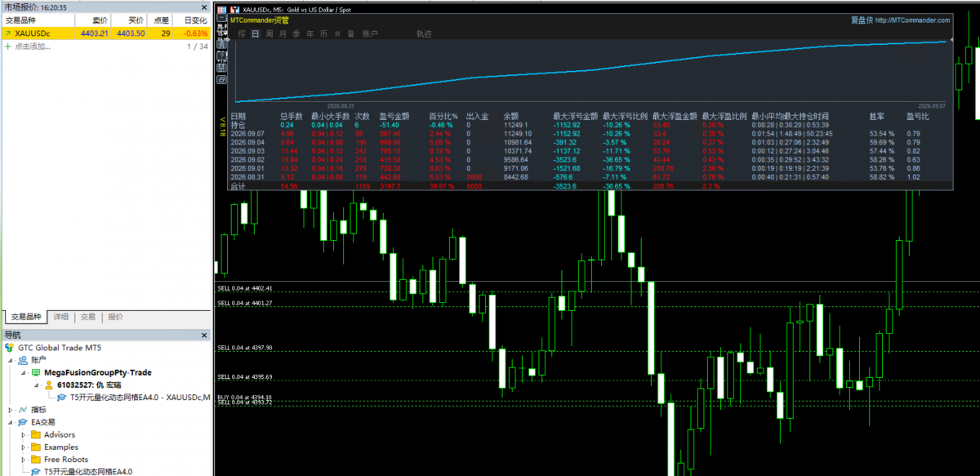Open the MTCommander.com website link
This screenshot has width=980, height=476.
tap(912, 20)
